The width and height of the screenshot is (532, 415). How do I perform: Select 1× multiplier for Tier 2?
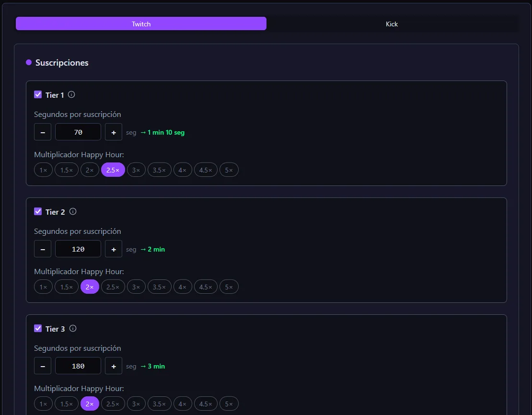[44, 287]
